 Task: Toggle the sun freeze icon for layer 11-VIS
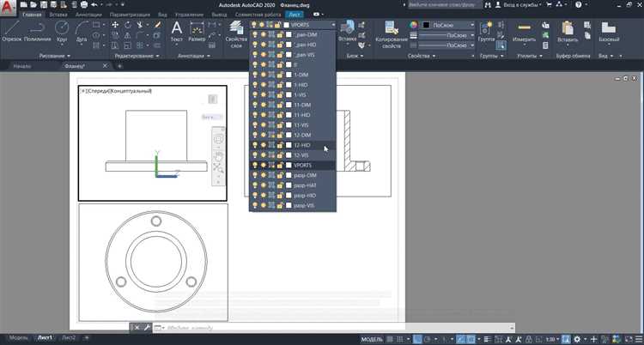point(263,124)
